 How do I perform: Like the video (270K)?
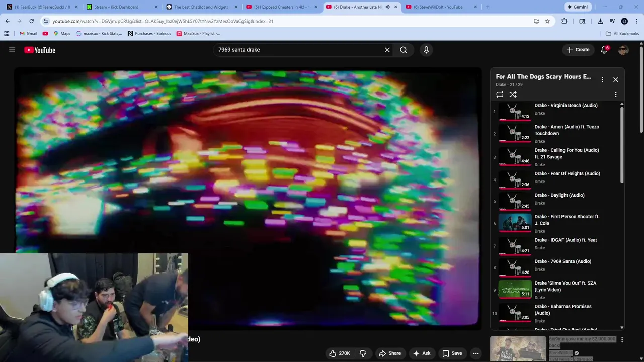(x=340, y=353)
